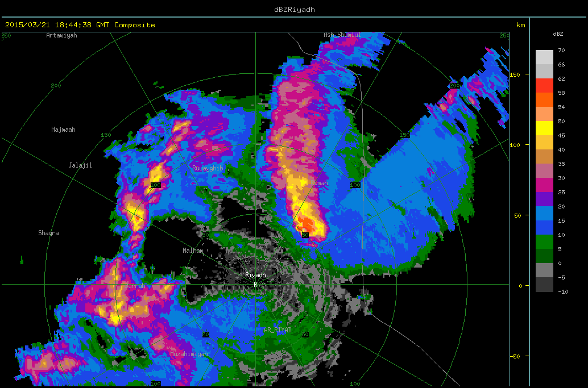This screenshot has height=388, width=588.
Task: Click the yellow 'km' axis unit label
Action: click(520, 25)
